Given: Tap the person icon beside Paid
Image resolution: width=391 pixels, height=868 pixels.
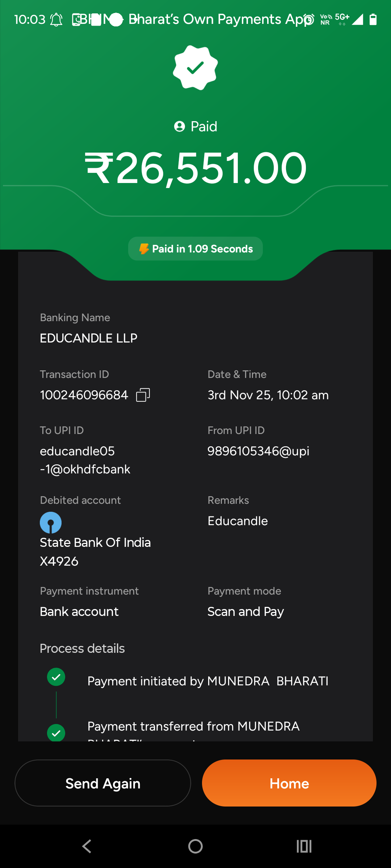Looking at the screenshot, I should point(180,127).
